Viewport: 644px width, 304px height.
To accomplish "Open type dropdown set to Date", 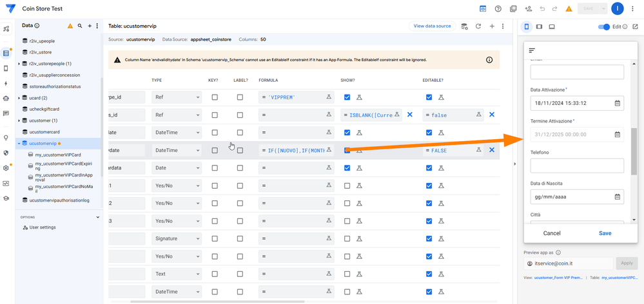I will point(177,168).
